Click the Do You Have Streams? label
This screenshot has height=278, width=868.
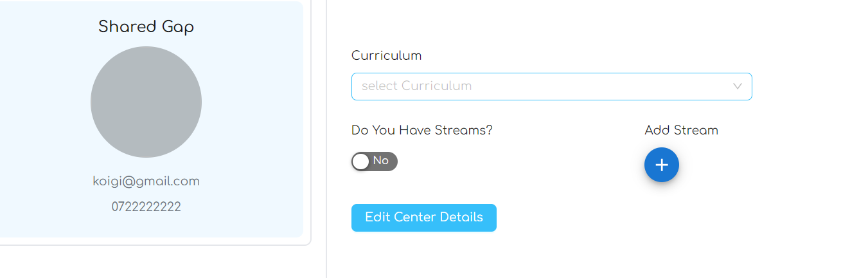pos(421,130)
